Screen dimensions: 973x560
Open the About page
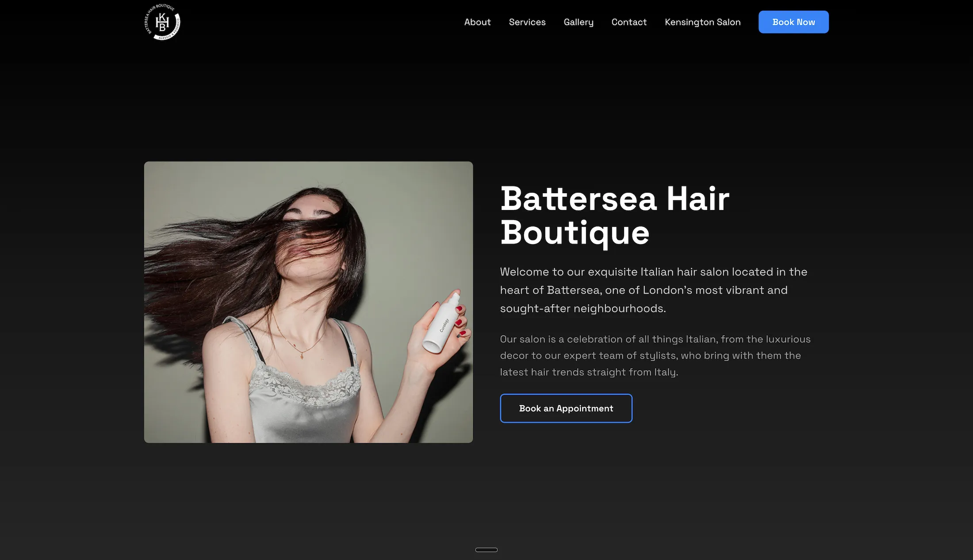[x=477, y=22]
